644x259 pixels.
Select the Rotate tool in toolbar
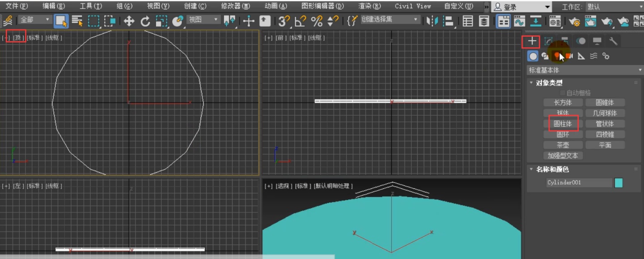tap(145, 21)
